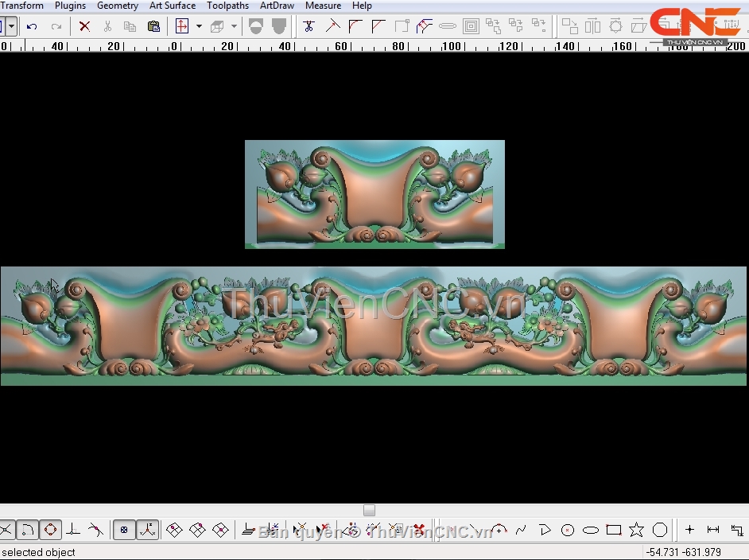Toggle the pressed red quadrant-snap circle button
The height and width of the screenshot is (560, 749).
(x=50, y=530)
